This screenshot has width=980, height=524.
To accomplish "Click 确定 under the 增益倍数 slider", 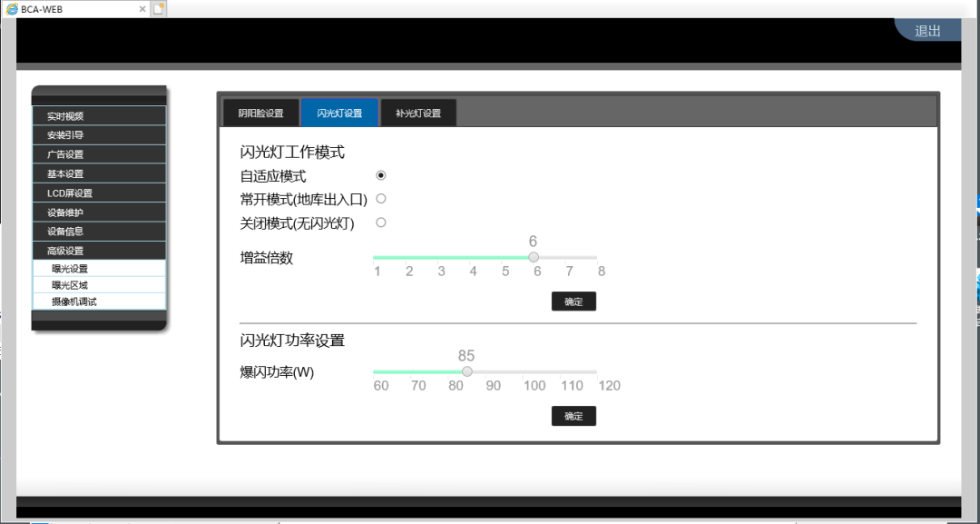I will point(573,302).
